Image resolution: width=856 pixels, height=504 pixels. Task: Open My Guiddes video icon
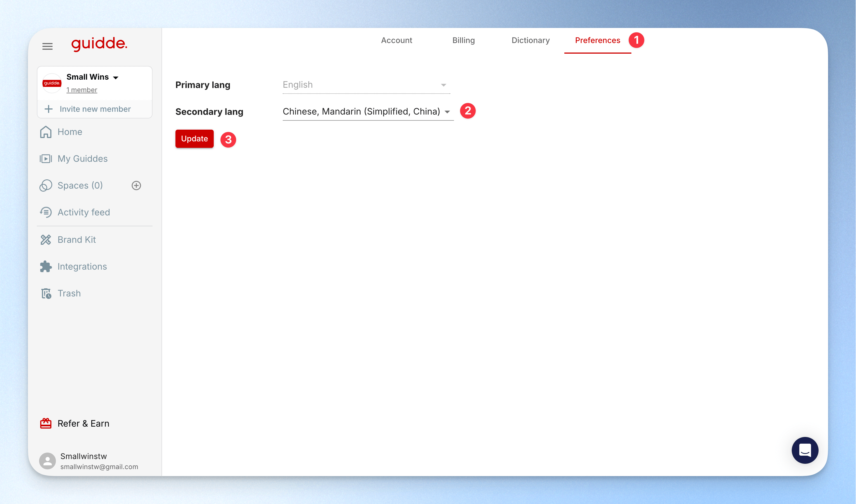[46, 159]
